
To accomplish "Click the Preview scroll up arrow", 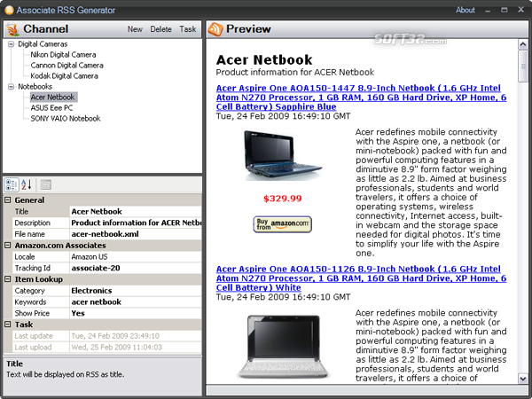I will click(x=522, y=44).
